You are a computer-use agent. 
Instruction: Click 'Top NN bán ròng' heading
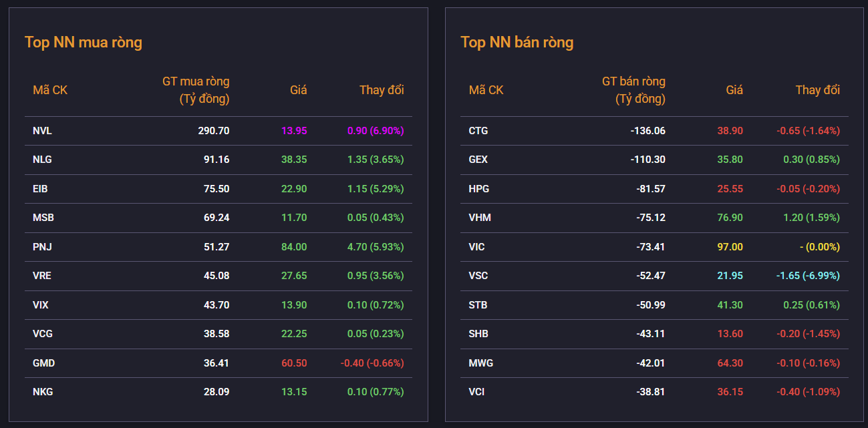point(517,42)
